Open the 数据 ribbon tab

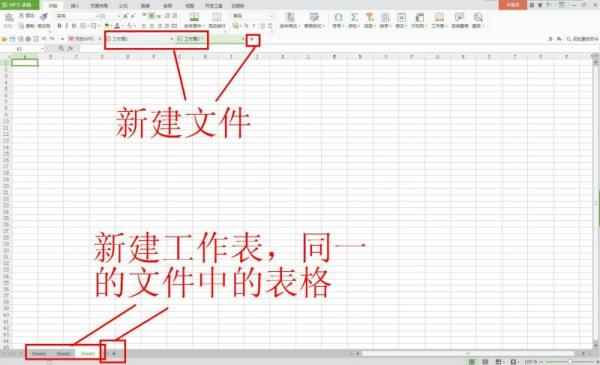(x=145, y=6)
